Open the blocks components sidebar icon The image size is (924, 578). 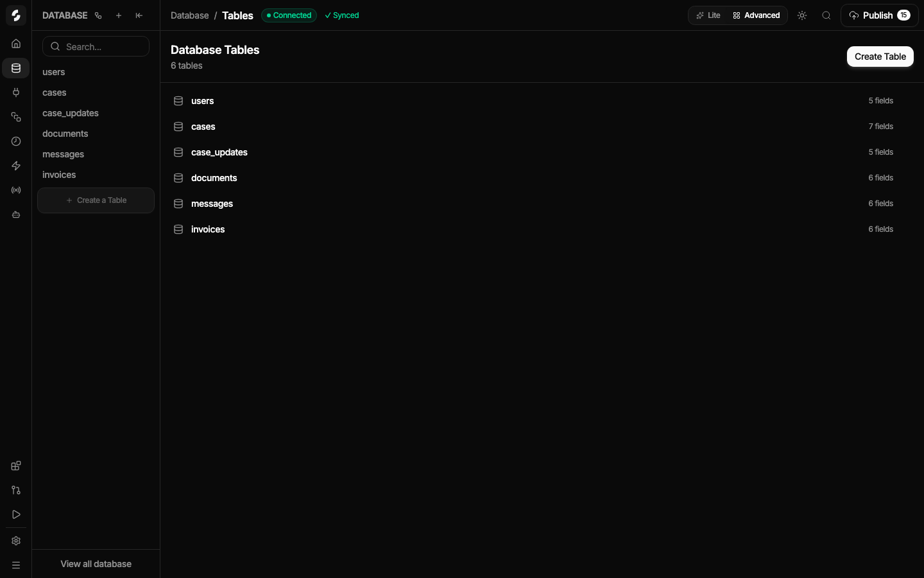click(16, 466)
